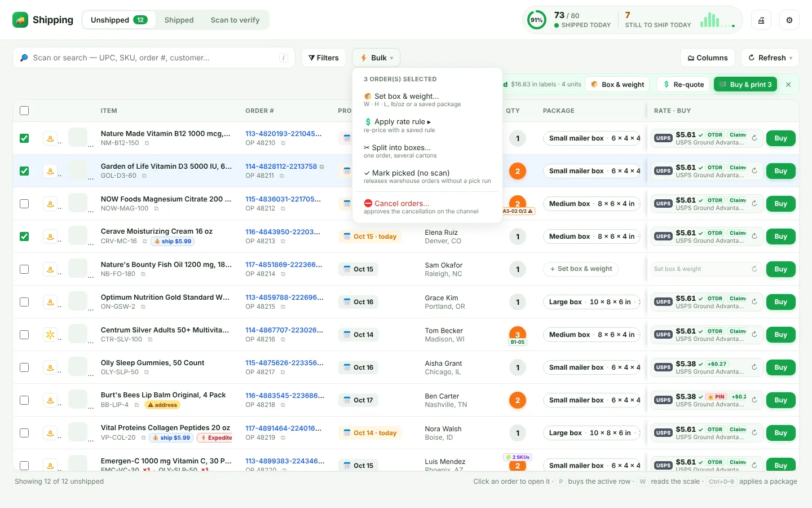Image resolution: width=812 pixels, height=508 pixels.
Task: Click the Shipping truck logo icon
Action: click(20, 20)
